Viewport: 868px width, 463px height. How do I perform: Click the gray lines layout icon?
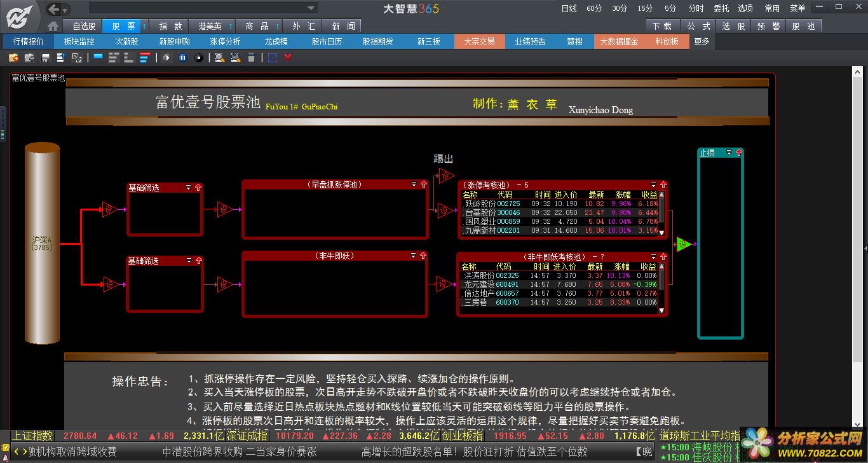(113, 58)
